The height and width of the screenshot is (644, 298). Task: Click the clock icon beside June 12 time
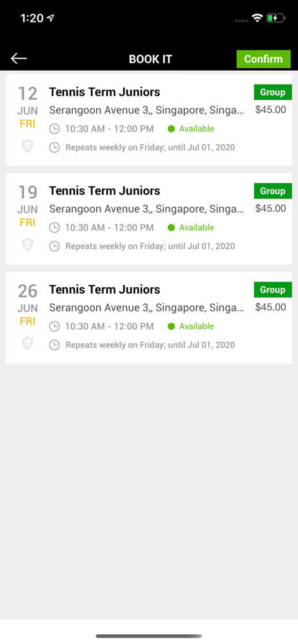pos(54,129)
